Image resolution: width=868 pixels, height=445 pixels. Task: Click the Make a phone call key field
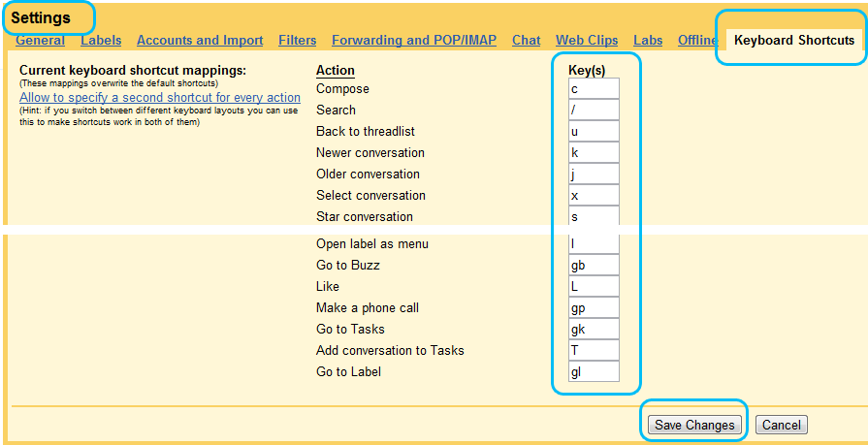[x=594, y=307]
